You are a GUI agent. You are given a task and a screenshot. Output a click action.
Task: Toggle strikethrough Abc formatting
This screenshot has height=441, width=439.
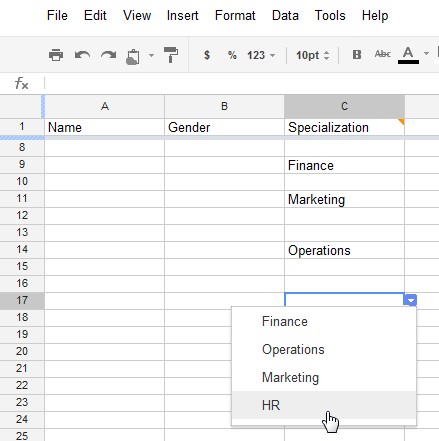(382, 54)
